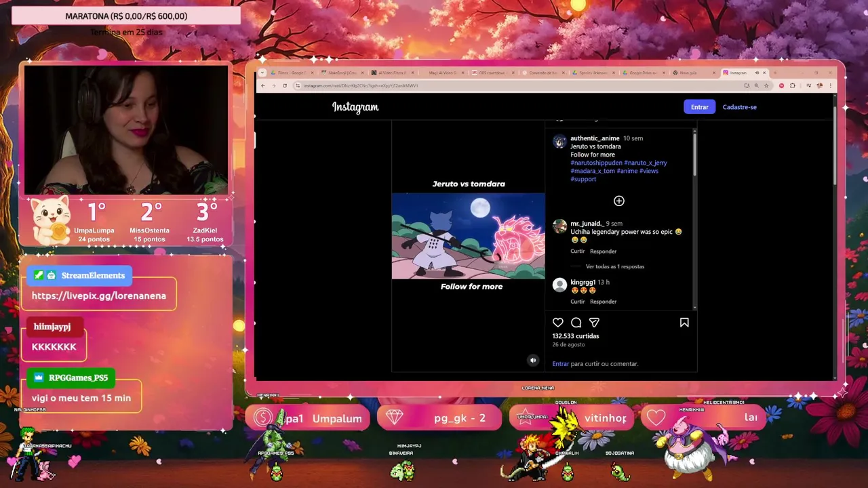Open comment bubble icon under the post
This screenshot has height=488, width=868.
coord(576,323)
